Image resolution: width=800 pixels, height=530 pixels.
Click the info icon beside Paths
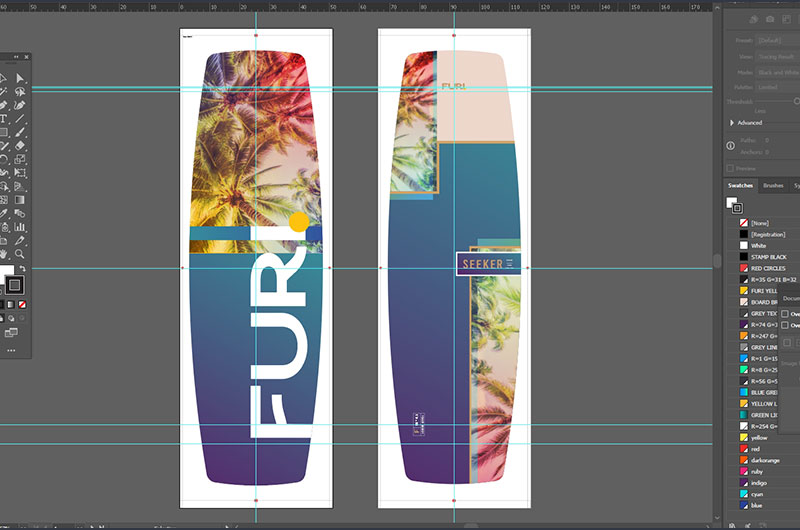pyautogui.click(x=731, y=146)
